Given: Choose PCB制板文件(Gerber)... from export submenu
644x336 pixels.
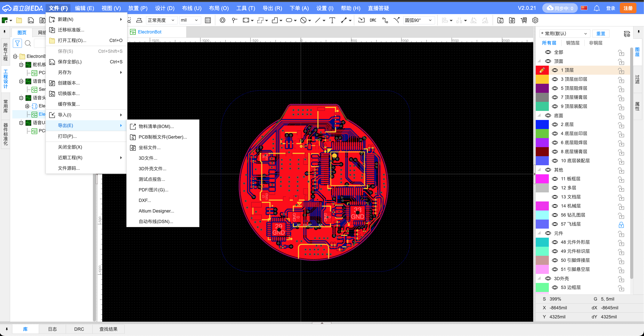Looking at the screenshot, I should click(x=163, y=137).
